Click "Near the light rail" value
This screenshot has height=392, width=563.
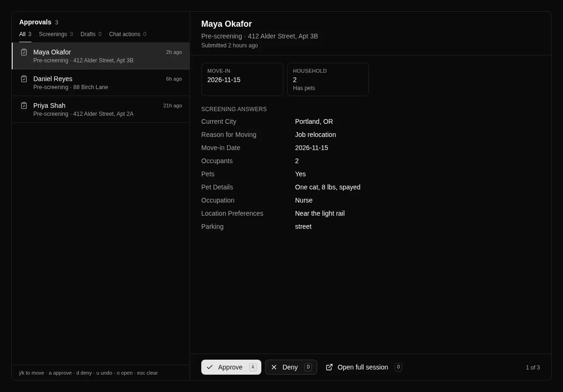click(320, 213)
